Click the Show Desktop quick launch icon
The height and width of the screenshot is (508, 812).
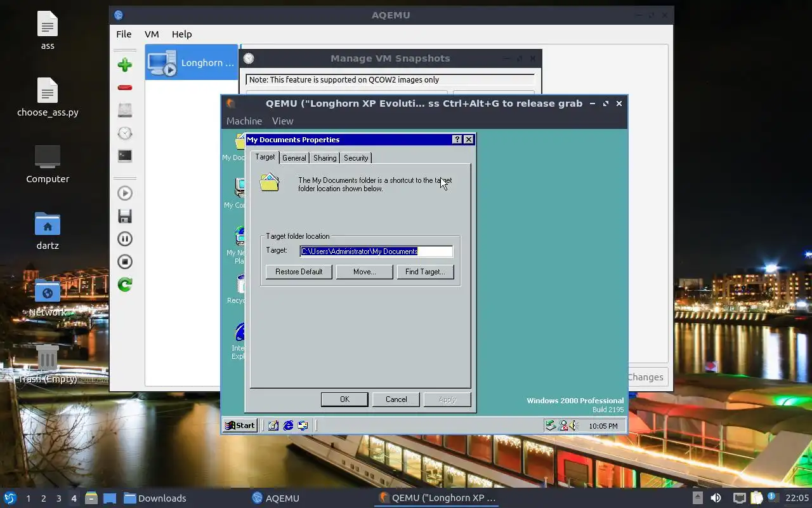273,425
